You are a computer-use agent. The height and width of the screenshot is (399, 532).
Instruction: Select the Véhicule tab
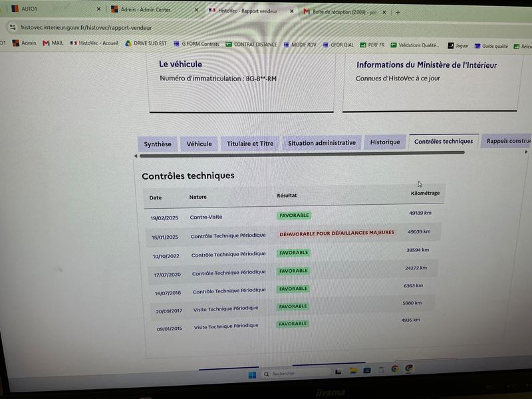coord(199,144)
